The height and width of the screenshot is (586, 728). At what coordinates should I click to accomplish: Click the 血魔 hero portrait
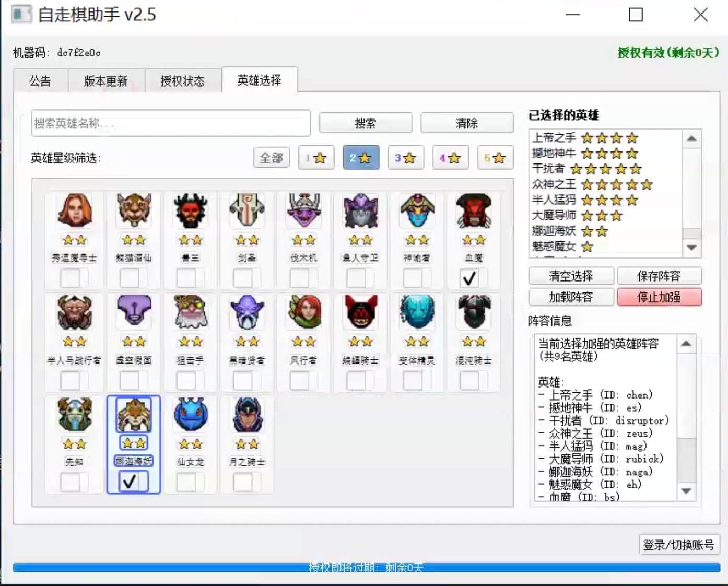[474, 210]
